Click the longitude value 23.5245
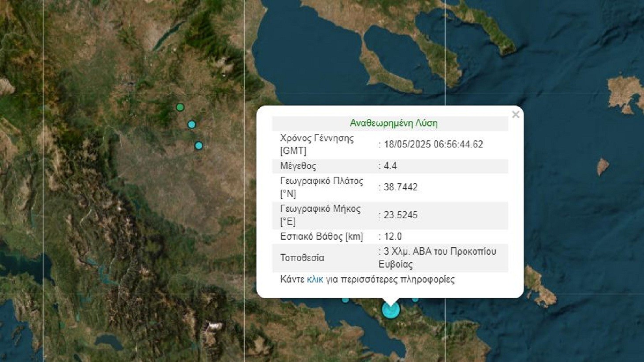644x362 pixels. point(401,215)
